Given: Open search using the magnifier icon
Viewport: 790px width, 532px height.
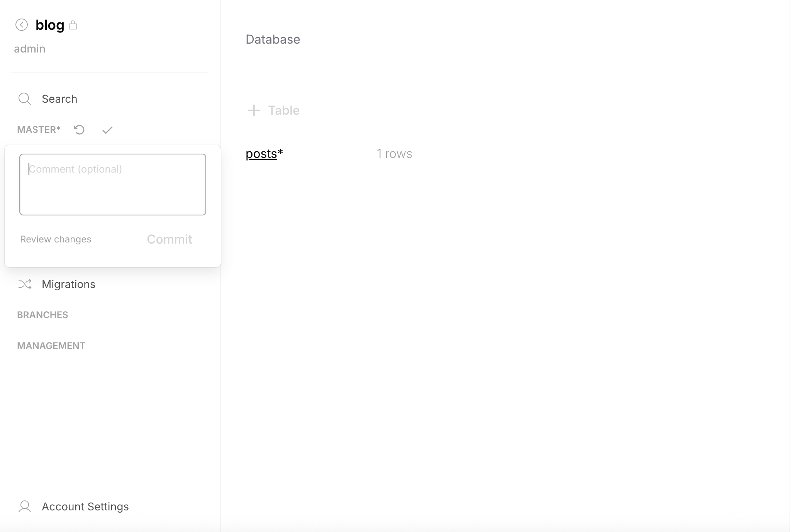Looking at the screenshot, I should tap(25, 98).
